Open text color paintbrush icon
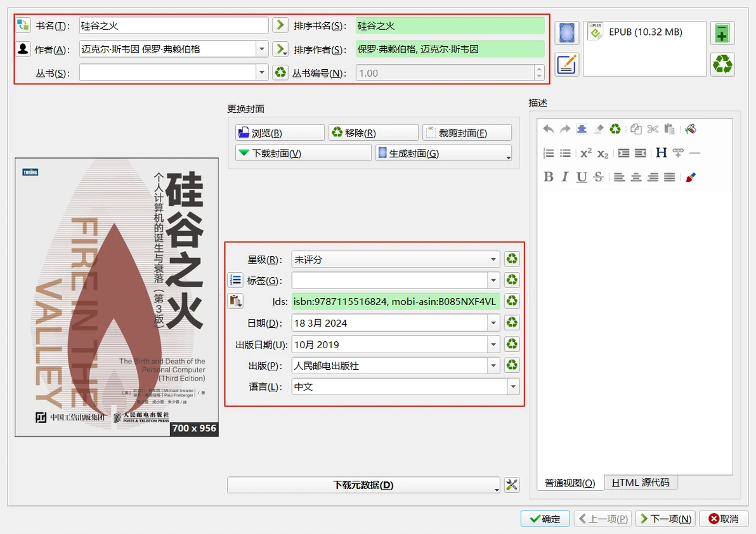This screenshot has height=534, width=756. [x=691, y=178]
